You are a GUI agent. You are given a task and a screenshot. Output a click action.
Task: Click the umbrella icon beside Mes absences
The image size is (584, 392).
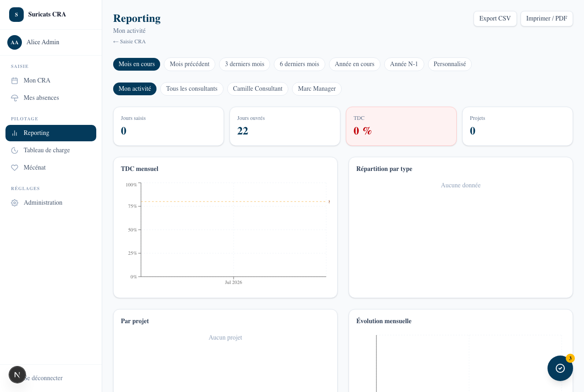[15, 98]
